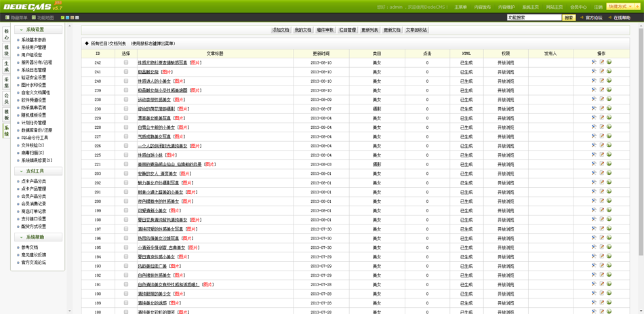Viewport: 644px width, 314px height.
Task: Click the green preview icon for article 225
Action: tap(609, 155)
